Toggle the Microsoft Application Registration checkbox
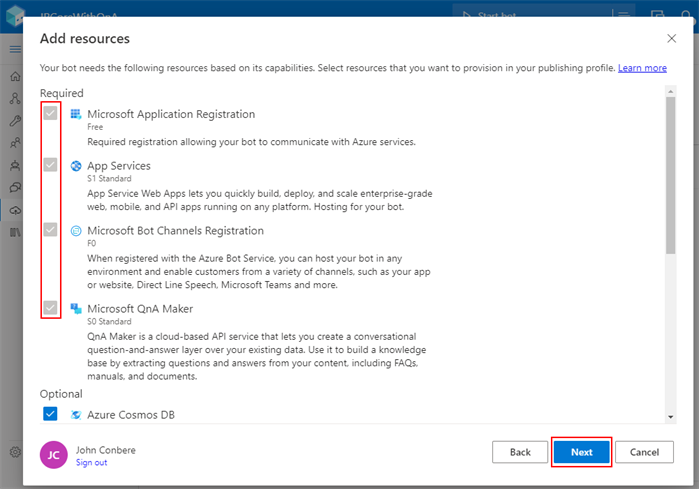The height and width of the screenshot is (489, 699). coord(50,114)
